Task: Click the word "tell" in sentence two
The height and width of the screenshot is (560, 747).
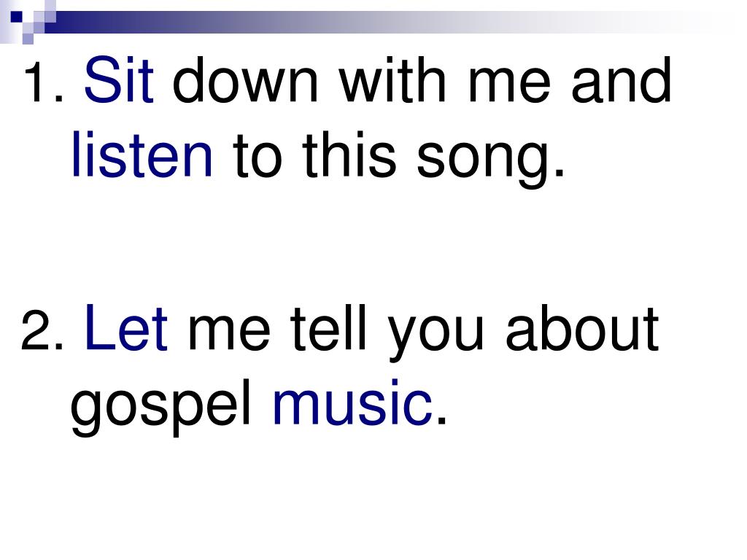Action: click(329, 327)
